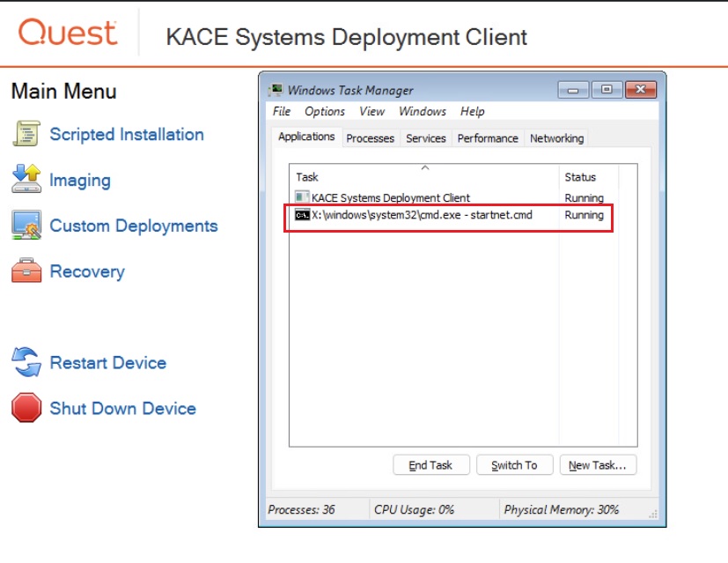The image size is (728, 563).
Task: Click the Custom Deployments monitor icon
Action: (26, 225)
